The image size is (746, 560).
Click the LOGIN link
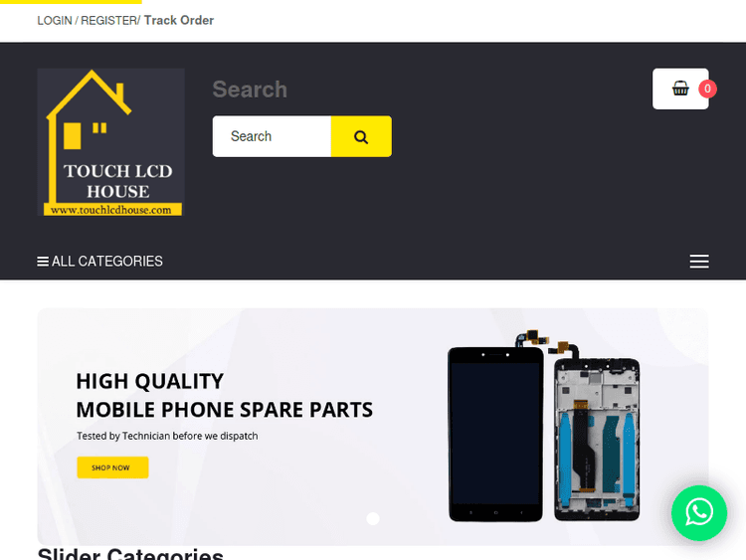[55, 21]
